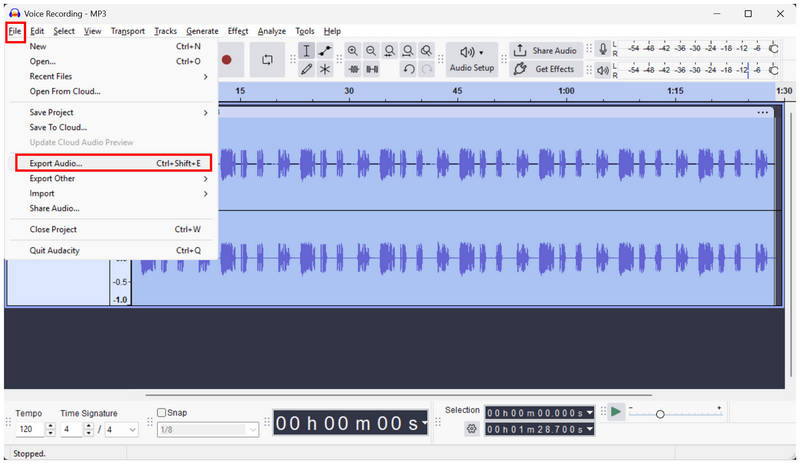The width and height of the screenshot is (800, 464).
Task: Open the Edit menu
Action: (37, 31)
